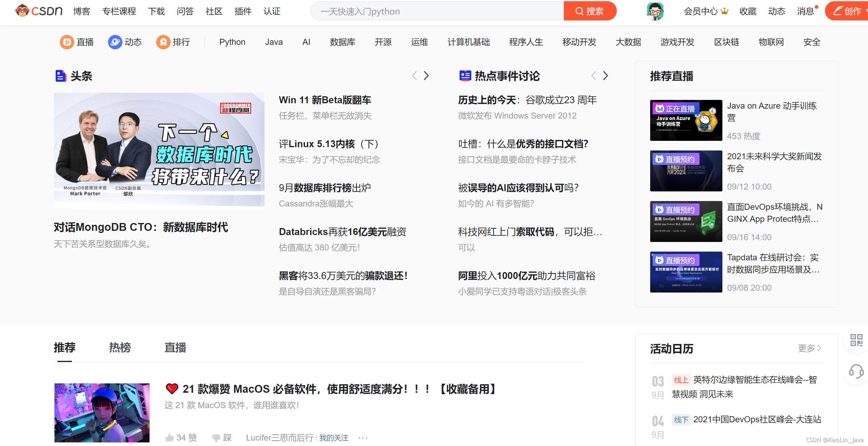Viewport: 868px width, 446px height.
Task: Open the QR code icon
Action: [x=856, y=340]
